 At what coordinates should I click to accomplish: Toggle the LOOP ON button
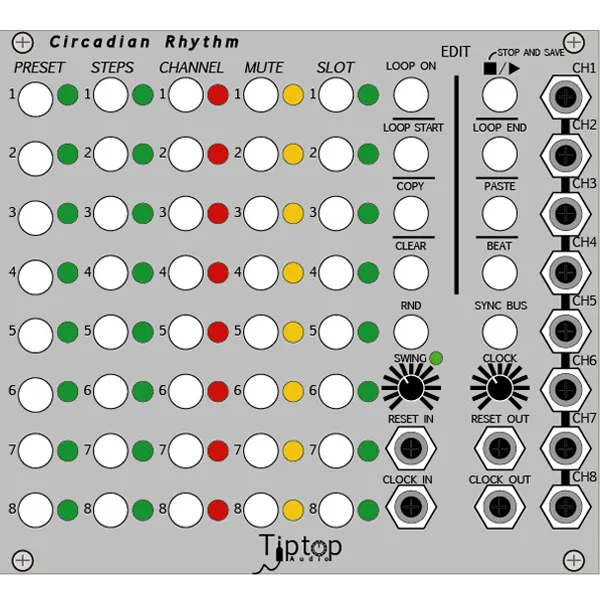411,95
